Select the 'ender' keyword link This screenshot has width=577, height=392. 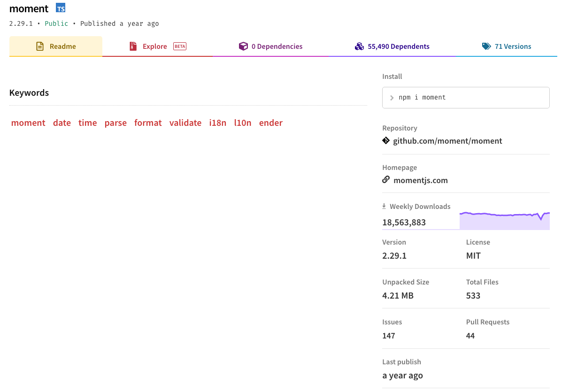(271, 123)
